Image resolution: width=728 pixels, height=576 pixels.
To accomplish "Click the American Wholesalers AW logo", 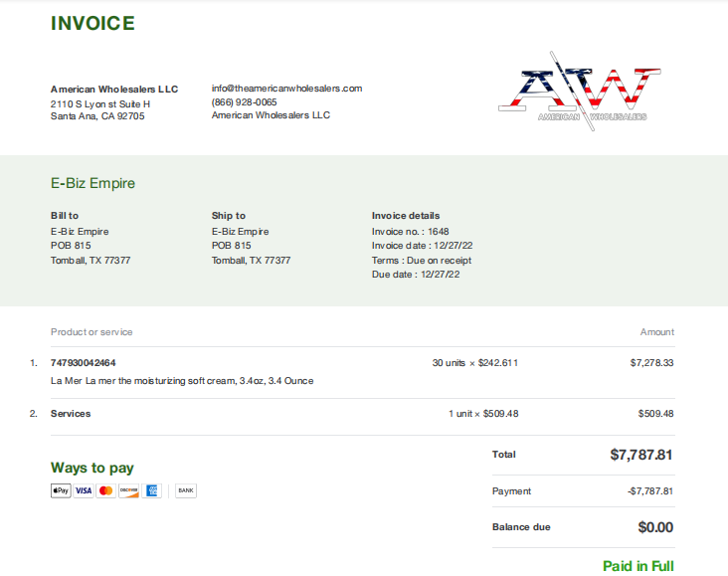I will [x=580, y=92].
